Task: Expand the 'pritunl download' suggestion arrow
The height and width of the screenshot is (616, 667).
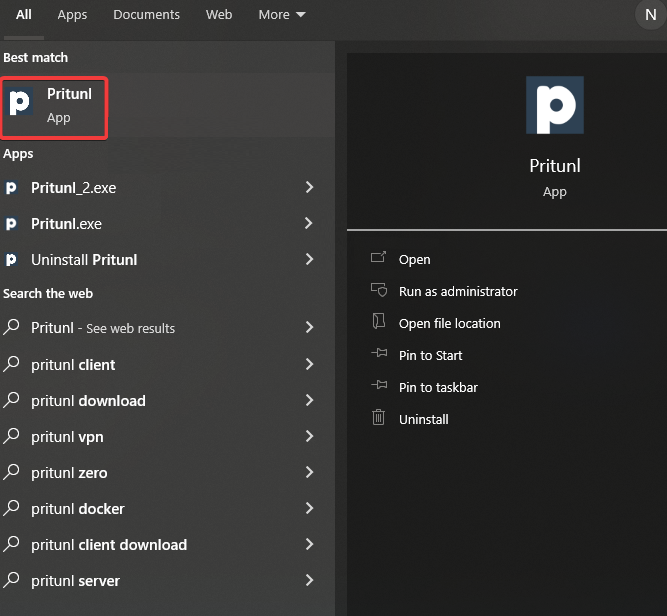Action: click(309, 400)
